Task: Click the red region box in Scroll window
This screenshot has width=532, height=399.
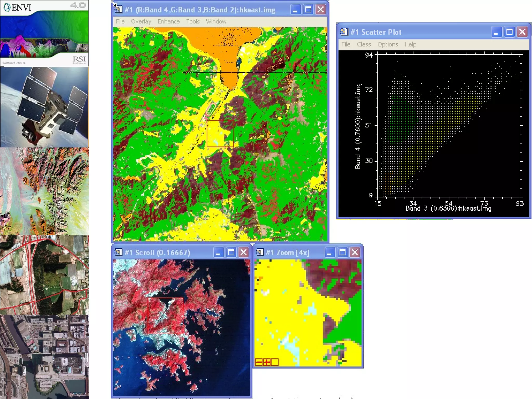Action: tap(165, 315)
